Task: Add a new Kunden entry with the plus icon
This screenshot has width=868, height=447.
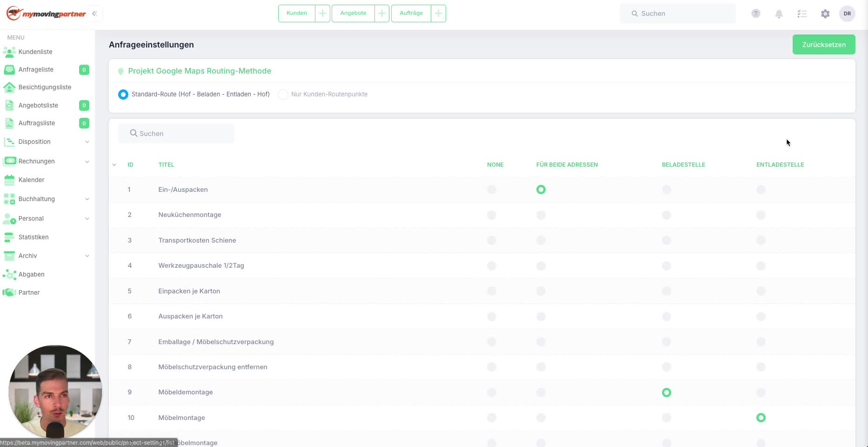Action: coord(322,14)
